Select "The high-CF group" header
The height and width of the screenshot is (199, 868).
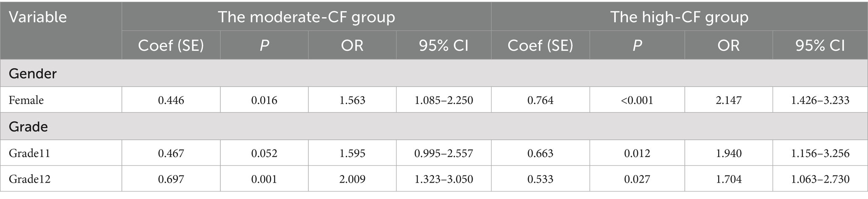coord(679,17)
